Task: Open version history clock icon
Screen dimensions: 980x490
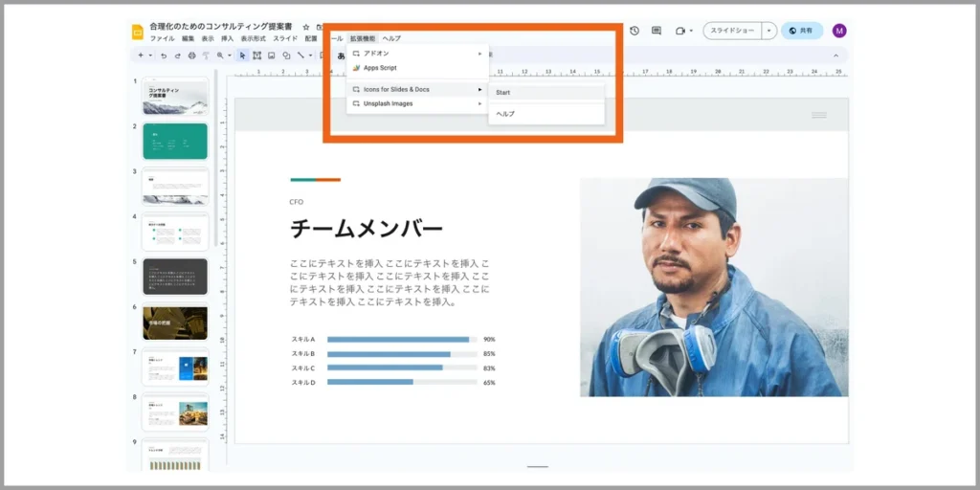Action: click(635, 30)
